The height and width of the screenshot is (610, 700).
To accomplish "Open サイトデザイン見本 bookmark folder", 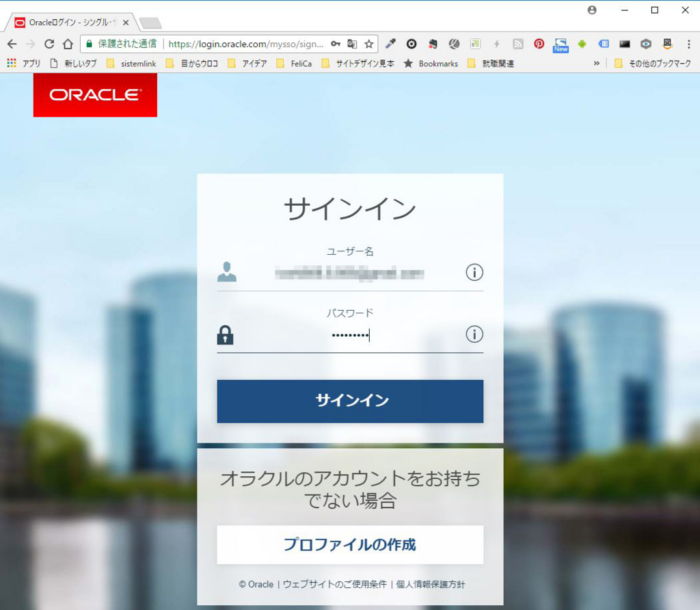I will point(358,64).
